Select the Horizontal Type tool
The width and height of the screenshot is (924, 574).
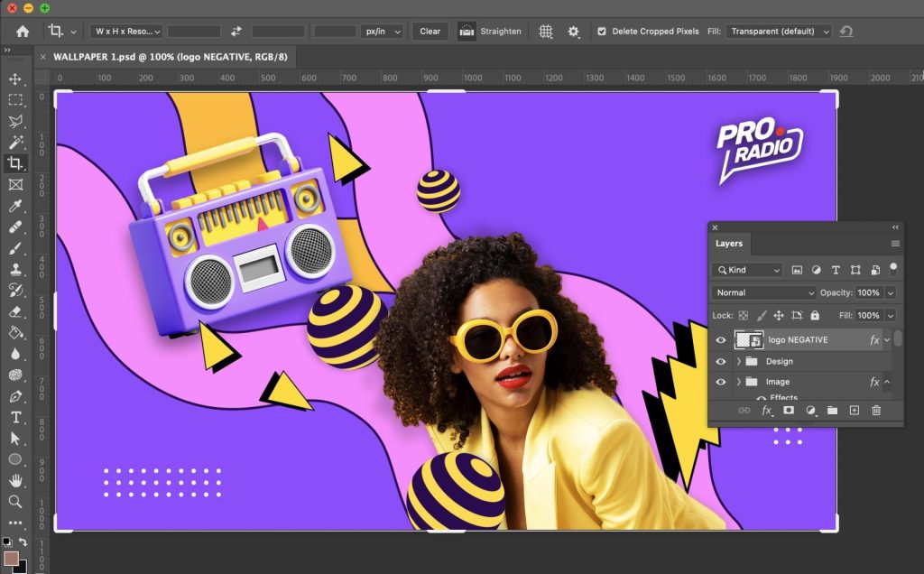coord(15,417)
